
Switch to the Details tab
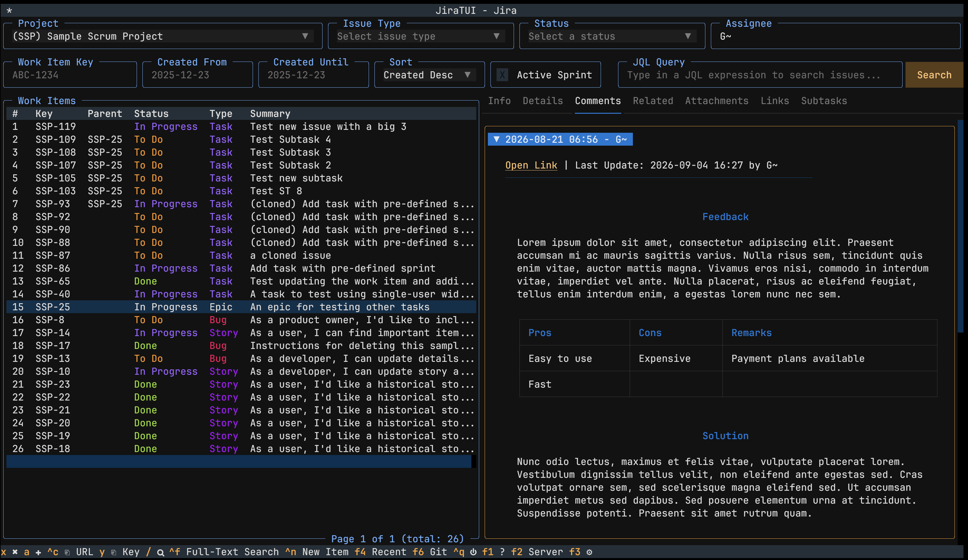(x=542, y=101)
